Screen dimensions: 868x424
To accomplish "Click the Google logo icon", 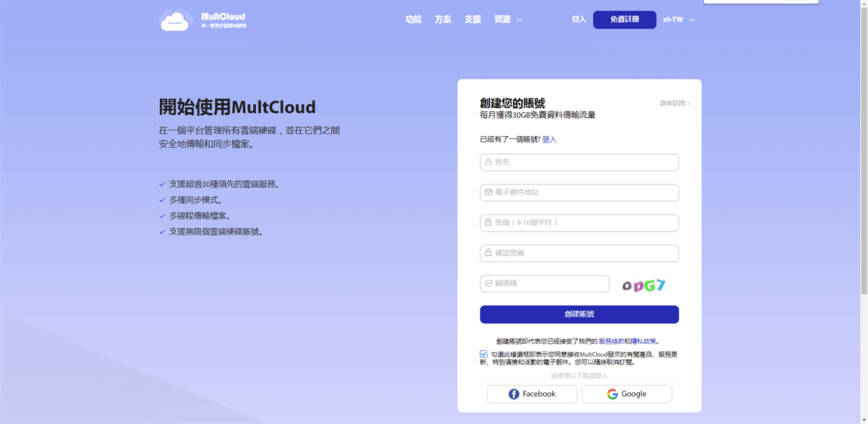I will [x=613, y=394].
